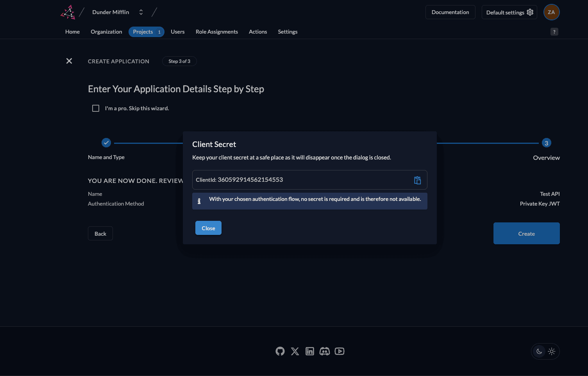
Task: Open the Default settings button
Action: tap(509, 12)
